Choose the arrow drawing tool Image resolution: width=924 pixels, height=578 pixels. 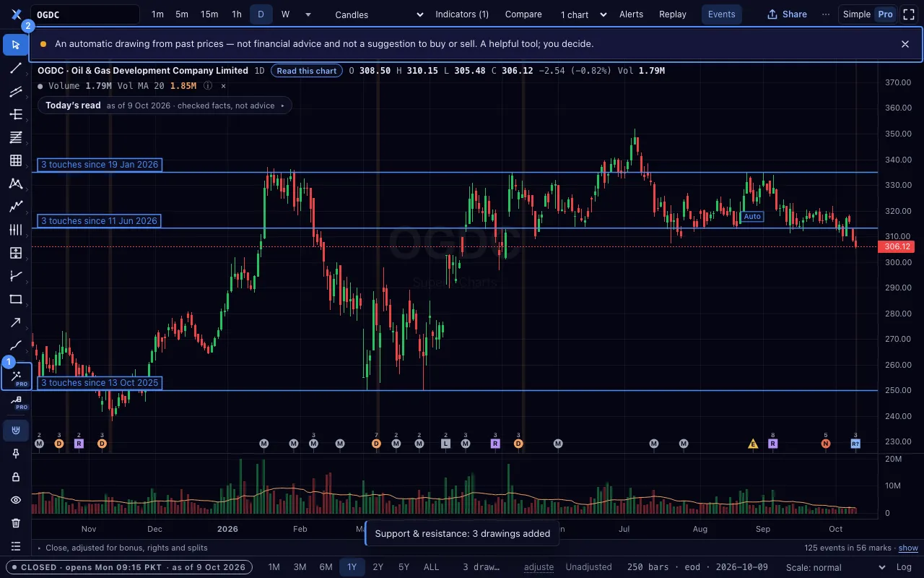(x=16, y=322)
